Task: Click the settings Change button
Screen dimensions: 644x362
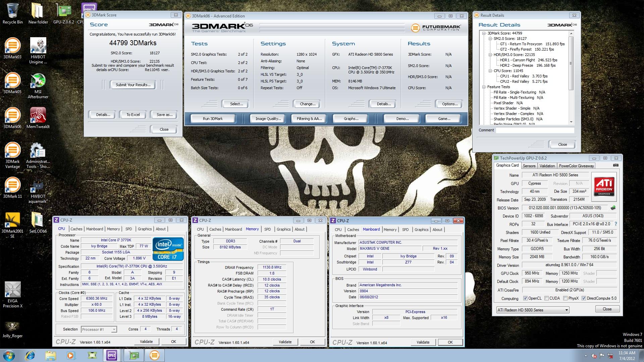Action: pyautogui.click(x=308, y=104)
